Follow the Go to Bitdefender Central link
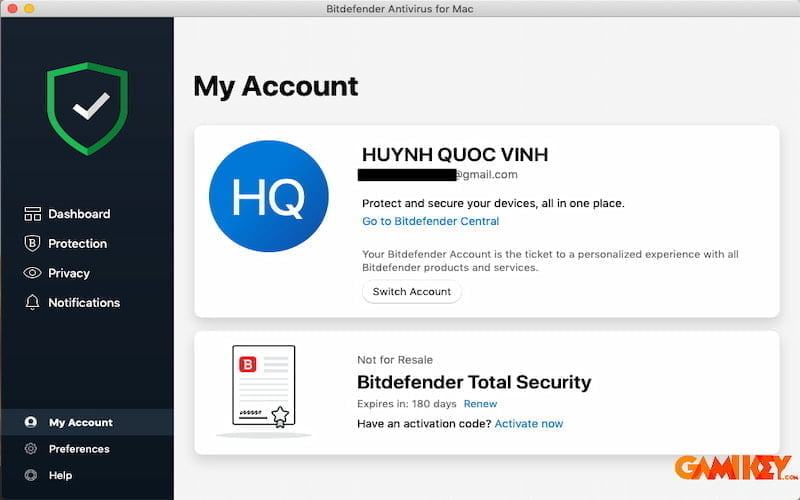Screen dimensions: 800x500 431,221
